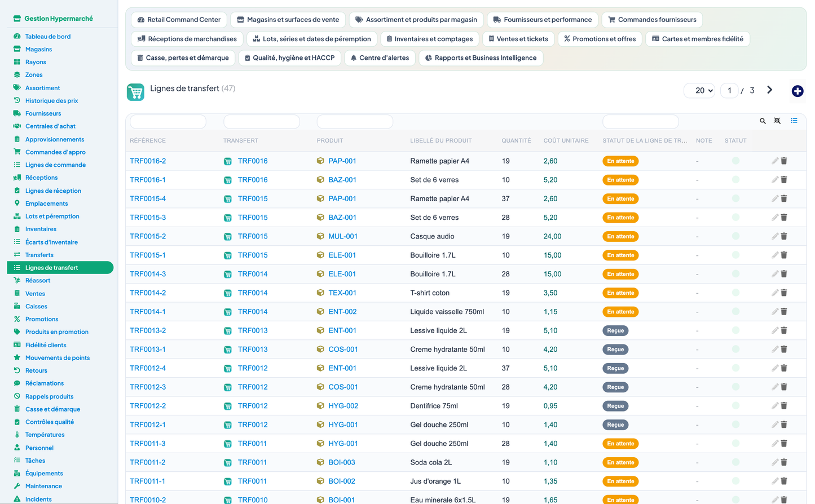
Task: Open the 20 rows-per-page dropdown
Action: [x=699, y=90]
